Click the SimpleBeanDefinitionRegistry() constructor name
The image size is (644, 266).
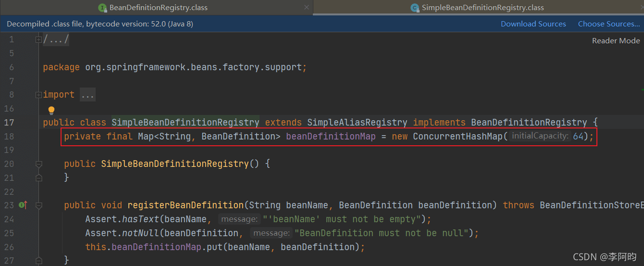(174, 164)
